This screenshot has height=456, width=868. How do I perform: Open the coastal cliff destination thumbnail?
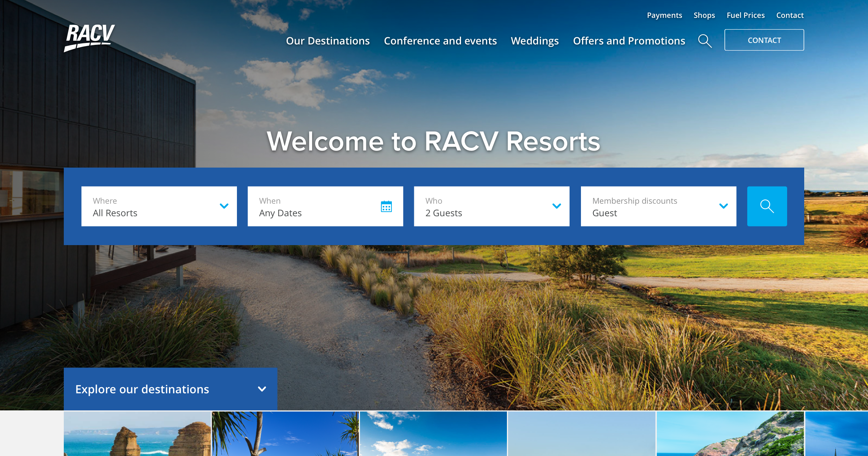[x=730, y=434]
